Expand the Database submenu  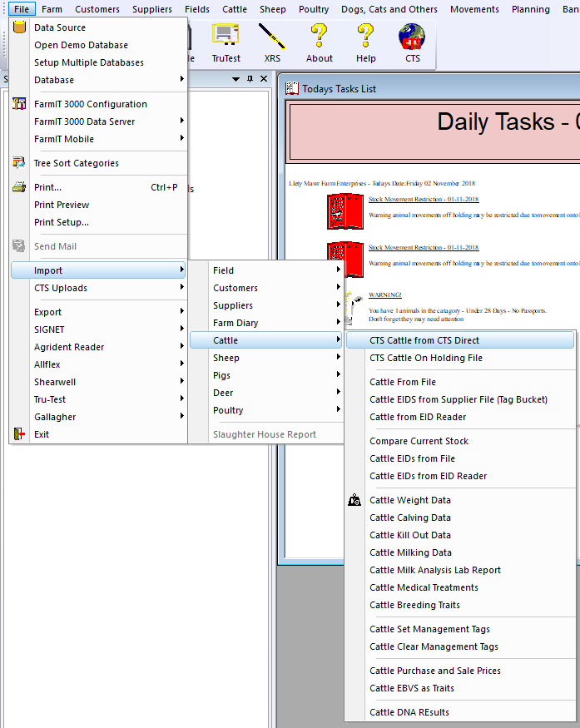pos(98,80)
